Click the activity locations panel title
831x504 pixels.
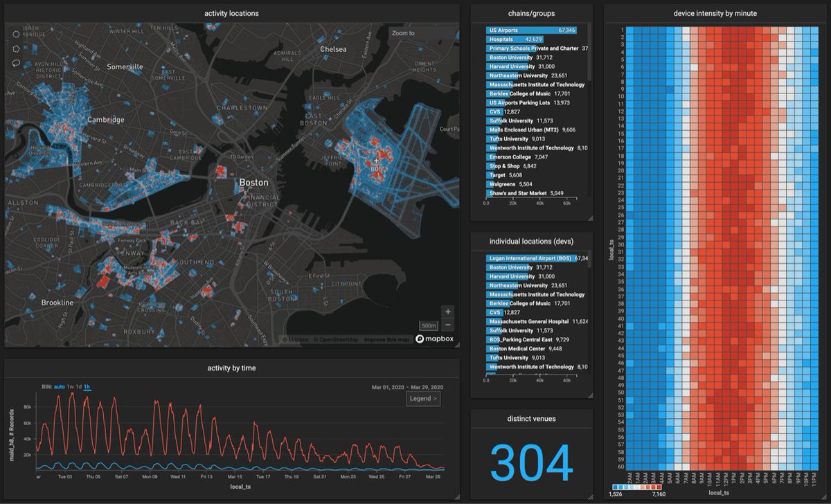coord(231,13)
